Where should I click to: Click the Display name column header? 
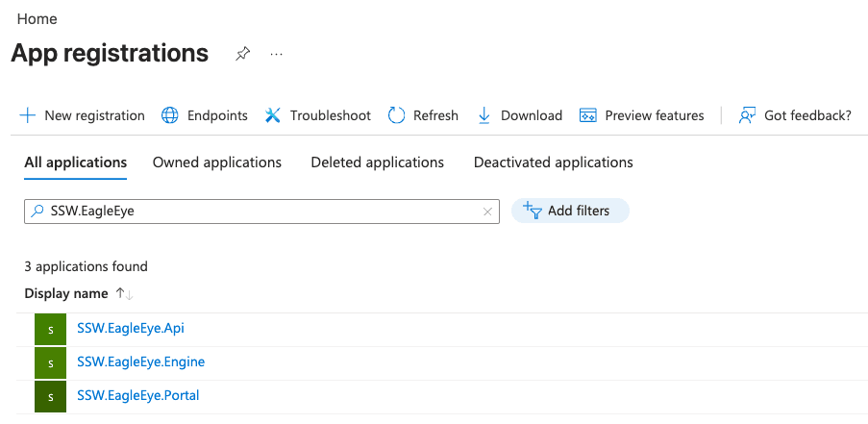point(66,294)
